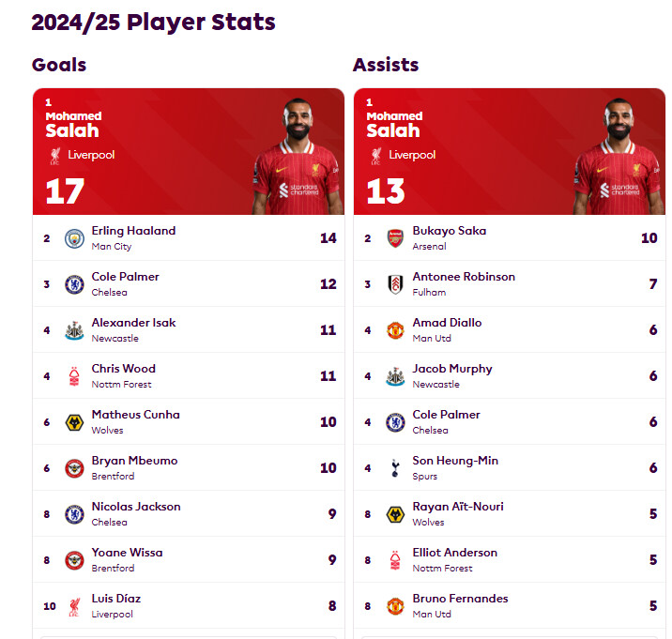The width and height of the screenshot is (672, 639).
Task: Open Cole Palmer in the Goals list
Action: (125, 277)
